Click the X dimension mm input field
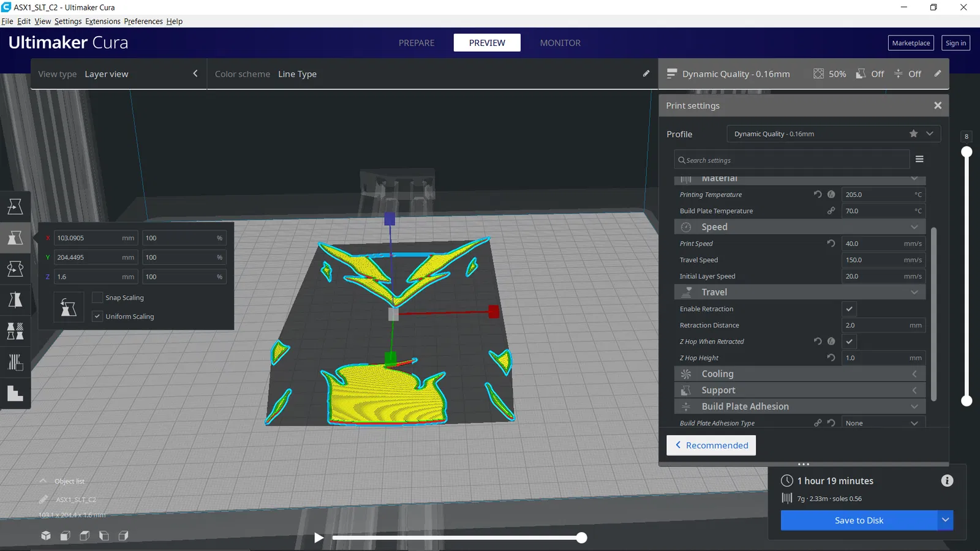The width and height of the screenshot is (980, 551). [x=96, y=238]
